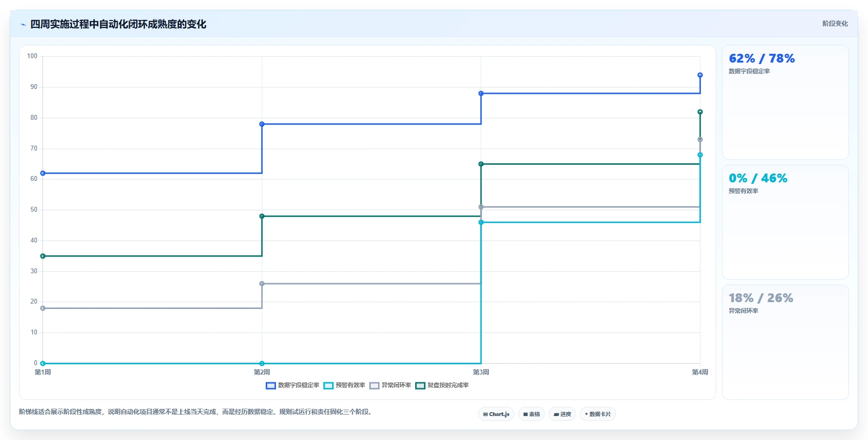868x440 pixels.
Task: Toggle the 复盘按时完成率 legend swatch
Action: click(420, 386)
